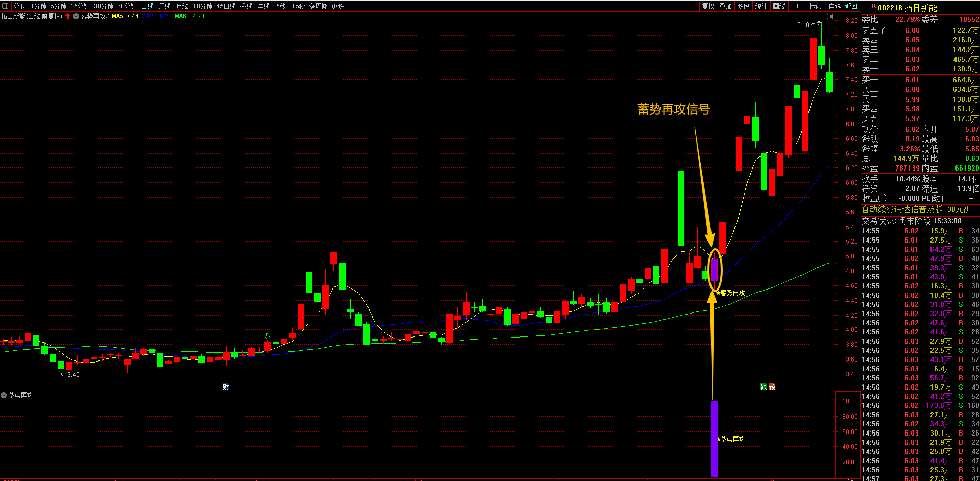Viewport: 980px width, 481px height.
Task: Click the 返回 back button
Action: coord(851,6)
